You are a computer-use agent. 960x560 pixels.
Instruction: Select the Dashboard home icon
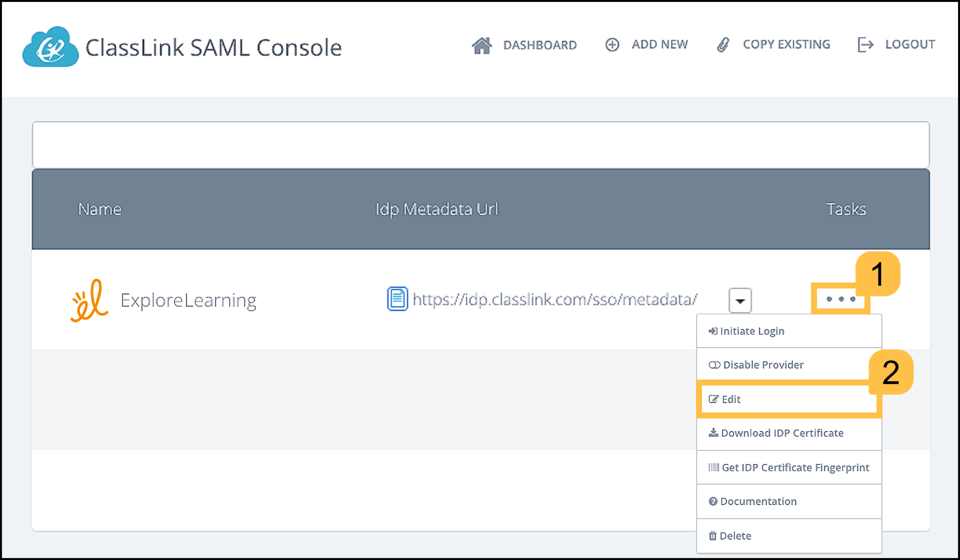click(482, 44)
